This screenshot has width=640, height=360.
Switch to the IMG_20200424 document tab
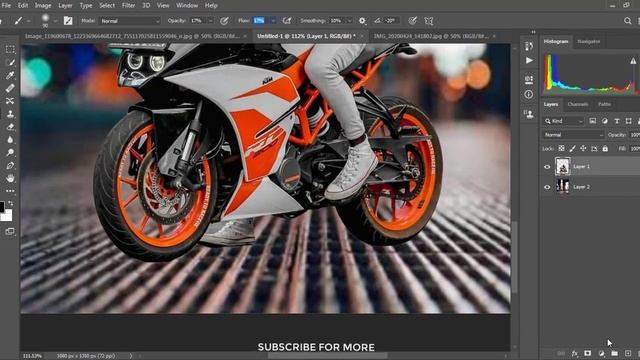431,36
